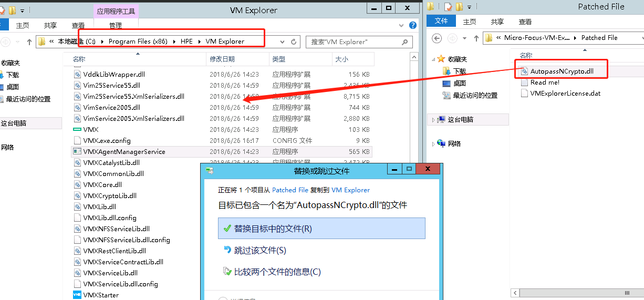Expand 这台电脑 in Patched File navigation pane

(x=433, y=120)
